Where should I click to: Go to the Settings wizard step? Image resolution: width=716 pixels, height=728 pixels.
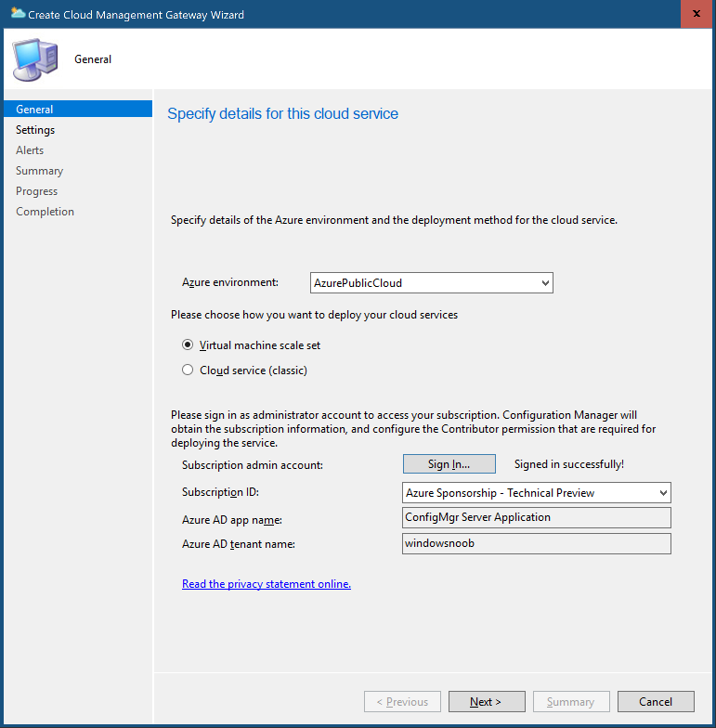35,130
